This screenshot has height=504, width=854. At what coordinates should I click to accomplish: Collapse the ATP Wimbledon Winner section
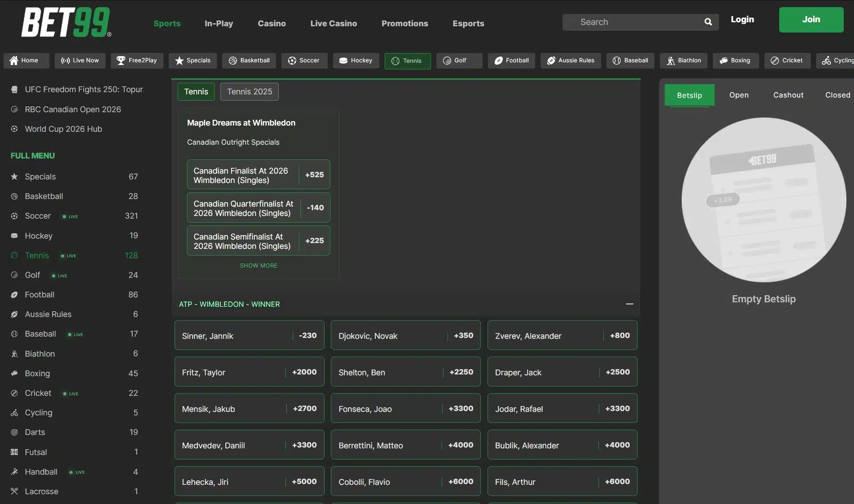629,304
